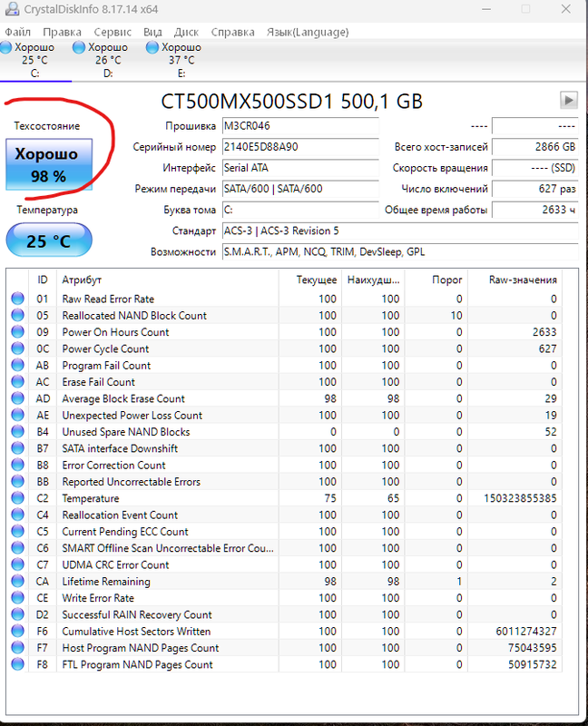This screenshot has height=726, width=588.
Task: Click raw value 6011274327
Action: [526, 631]
